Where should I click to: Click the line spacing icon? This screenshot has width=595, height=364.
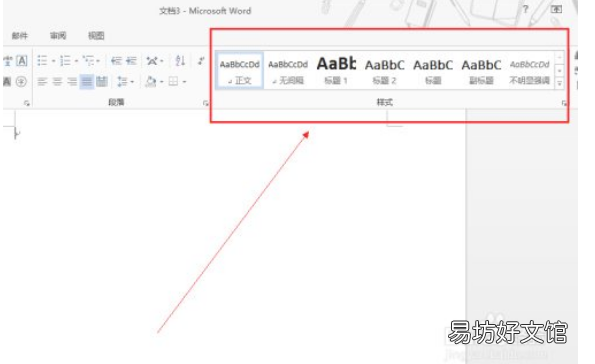[122, 81]
